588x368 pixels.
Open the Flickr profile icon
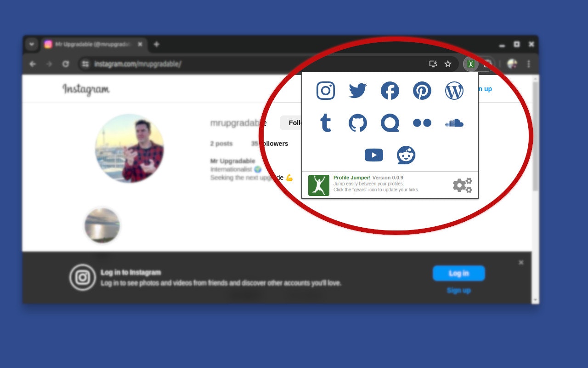[x=422, y=123]
